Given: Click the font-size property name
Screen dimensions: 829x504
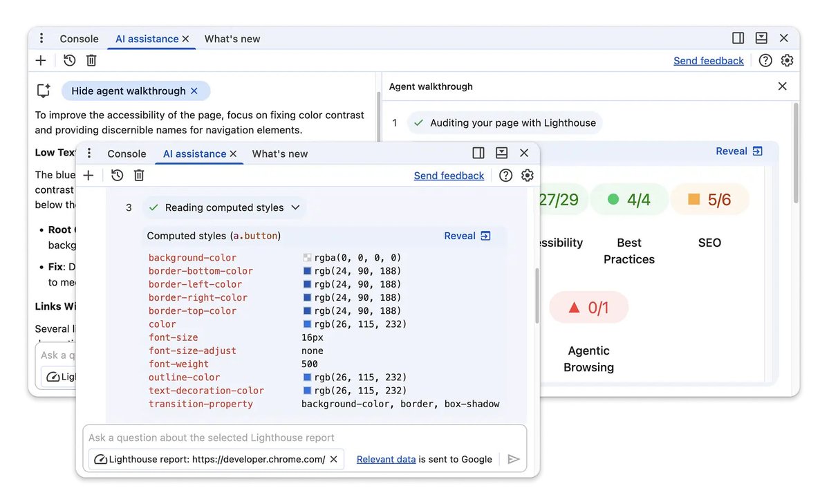Looking at the screenshot, I should click(173, 337).
